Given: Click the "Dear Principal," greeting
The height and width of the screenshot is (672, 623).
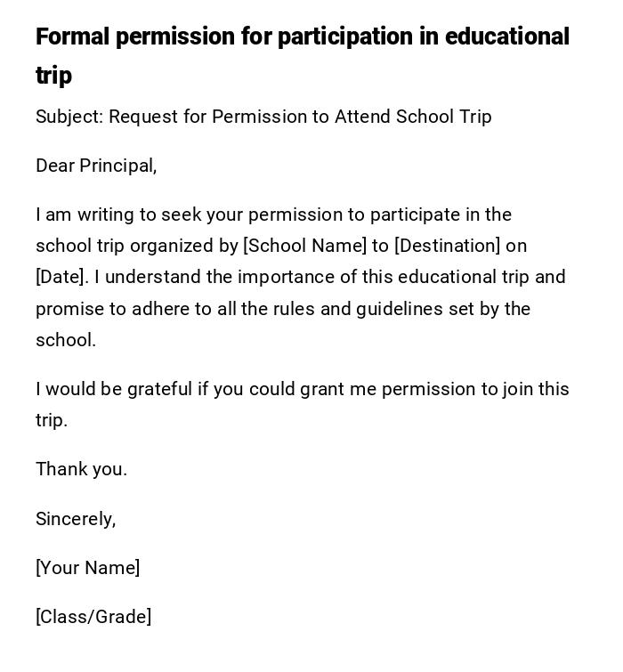Looking at the screenshot, I should pyautogui.click(x=96, y=166).
